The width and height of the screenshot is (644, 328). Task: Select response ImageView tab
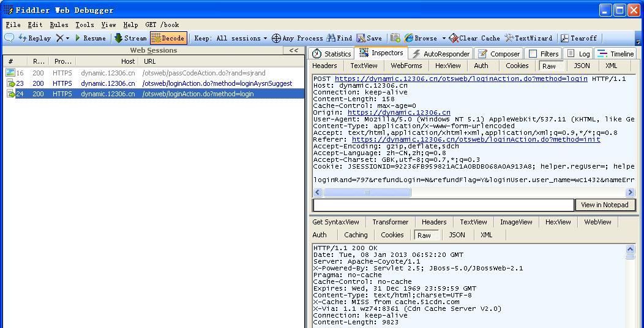[516, 222]
